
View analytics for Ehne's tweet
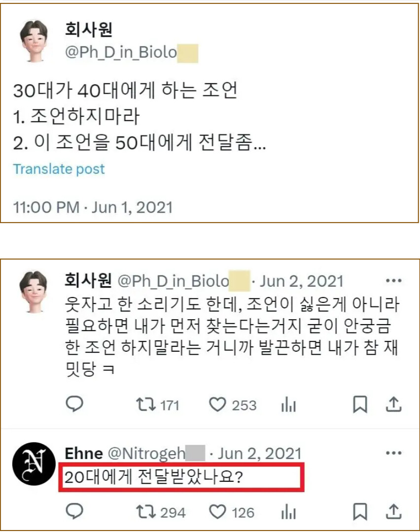tap(288, 512)
